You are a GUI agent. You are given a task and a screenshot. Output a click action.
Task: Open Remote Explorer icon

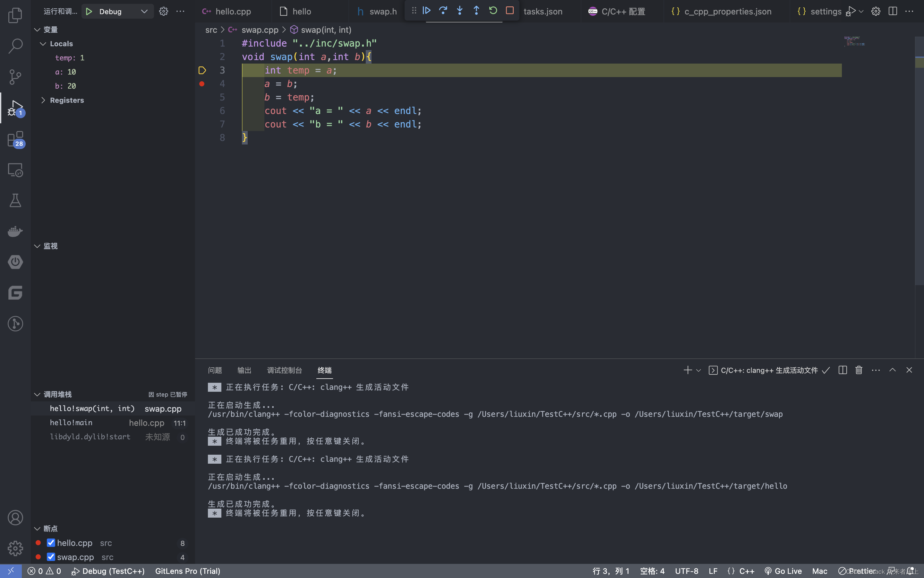(x=15, y=170)
